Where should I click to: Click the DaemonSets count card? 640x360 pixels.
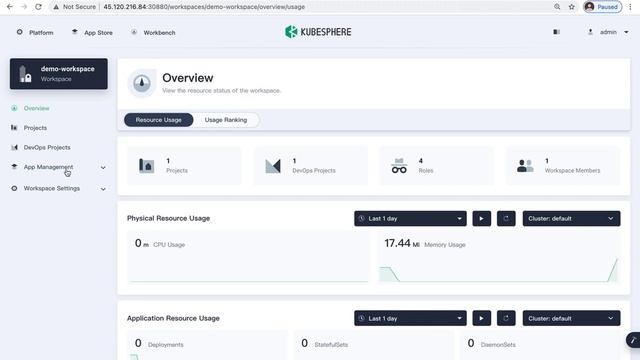tap(540, 345)
